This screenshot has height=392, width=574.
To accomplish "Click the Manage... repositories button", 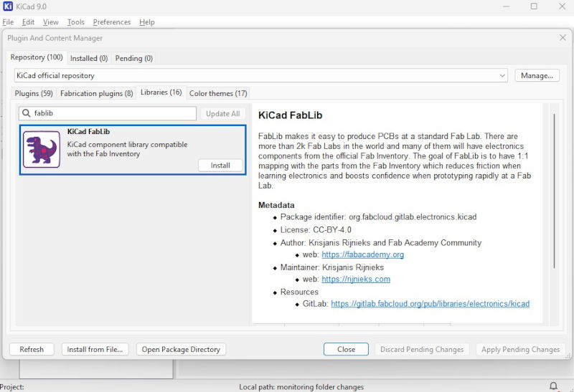I will tap(537, 75).
